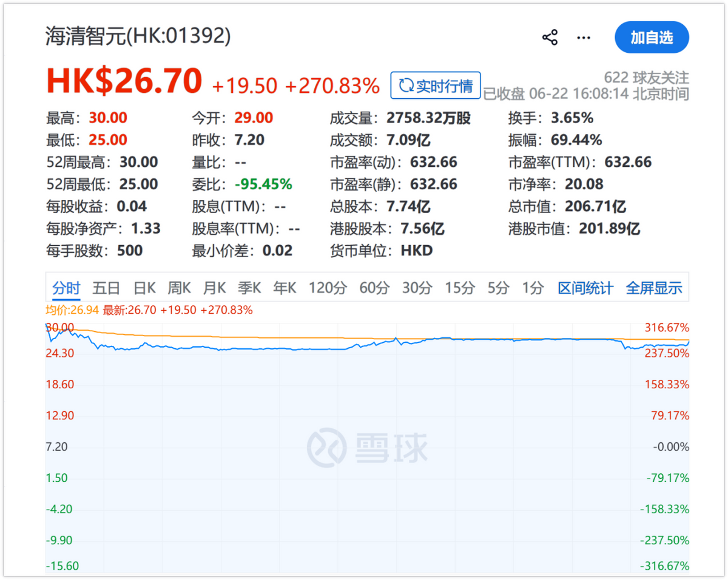Click the 316.67% axis label on chart
728x580 pixels.
point(667,328)
